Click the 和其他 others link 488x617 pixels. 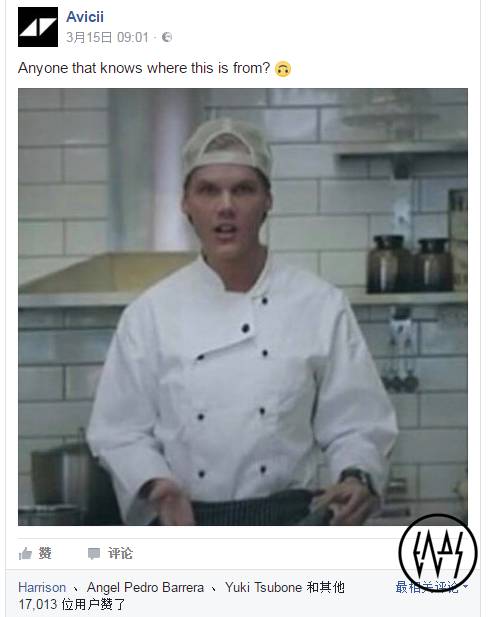[x=325, y=587]
